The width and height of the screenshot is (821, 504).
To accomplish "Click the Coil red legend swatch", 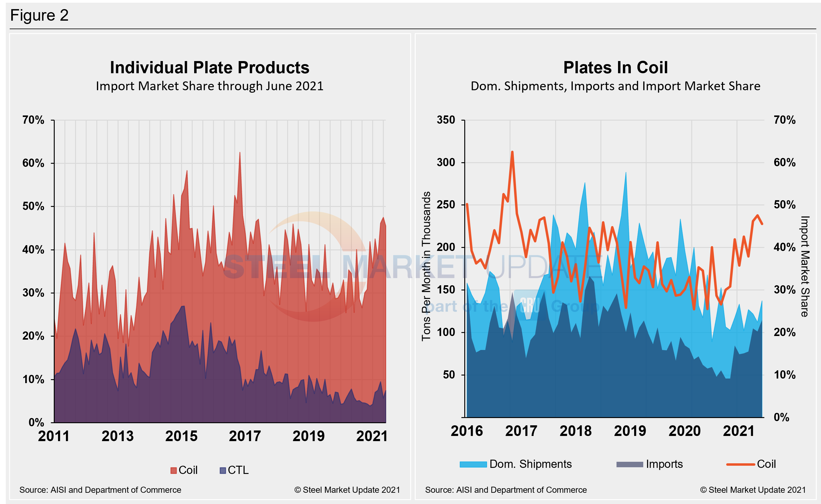I will point(173,470).
